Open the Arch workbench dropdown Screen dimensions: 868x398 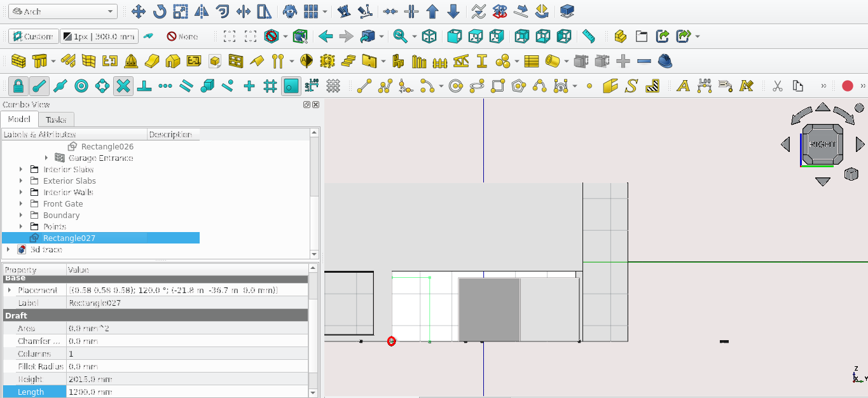pyautogui.click(x=62, y=11)
